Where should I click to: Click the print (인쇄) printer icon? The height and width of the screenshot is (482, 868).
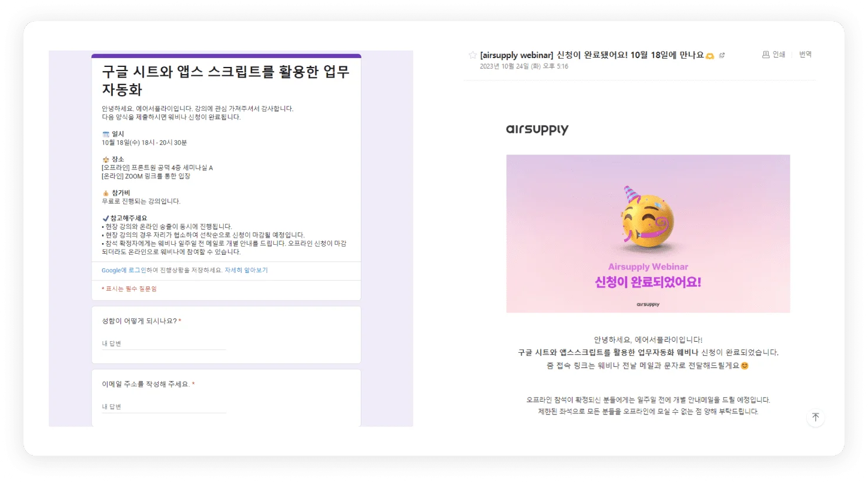click(765, 55)
